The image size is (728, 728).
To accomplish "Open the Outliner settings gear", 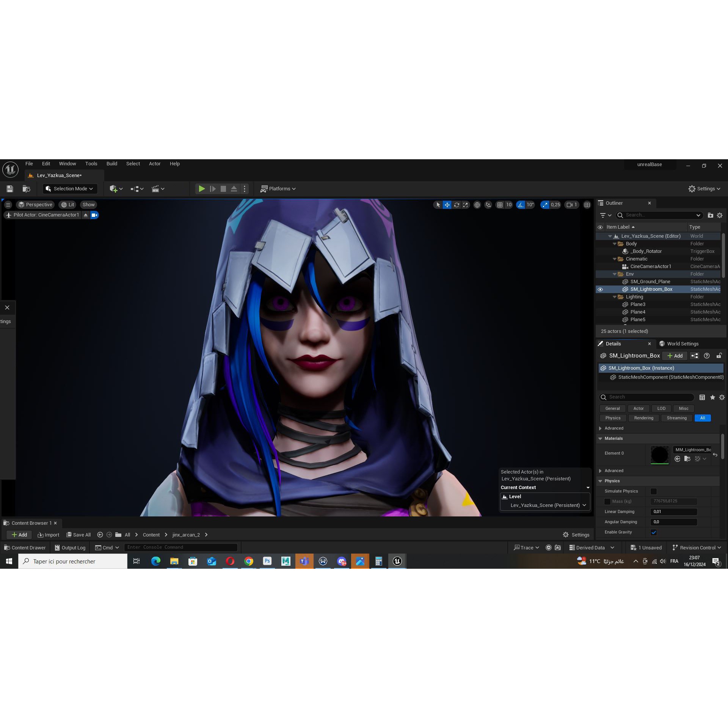I will point(720,215).
